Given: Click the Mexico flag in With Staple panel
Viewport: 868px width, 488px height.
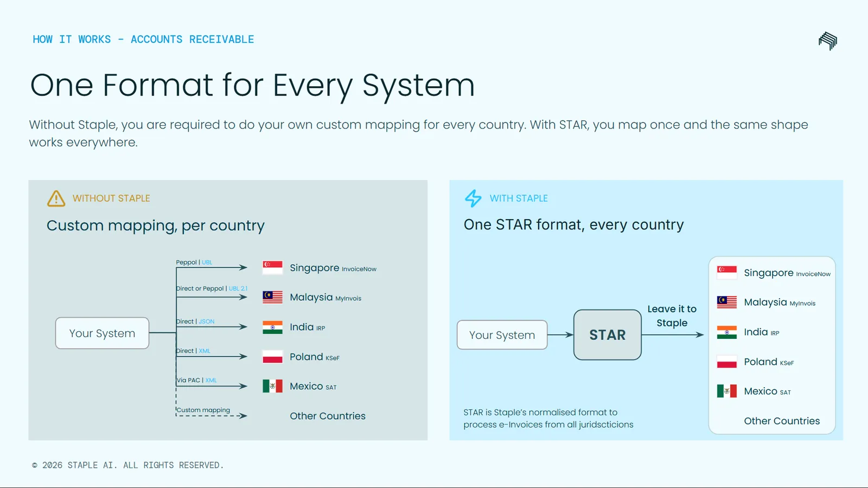Looking at the screenshot, I should coord(727,391).
